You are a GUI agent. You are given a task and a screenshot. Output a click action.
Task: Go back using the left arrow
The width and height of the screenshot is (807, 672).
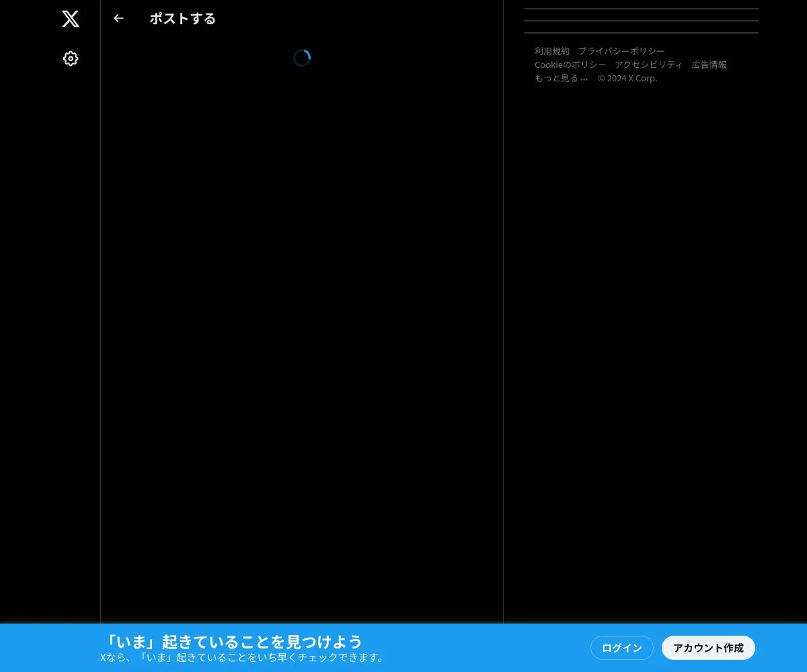tap(118, 18)
